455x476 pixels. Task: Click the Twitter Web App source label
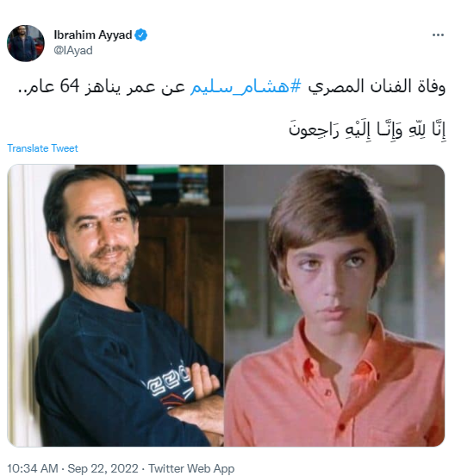(x=191, y=468)
